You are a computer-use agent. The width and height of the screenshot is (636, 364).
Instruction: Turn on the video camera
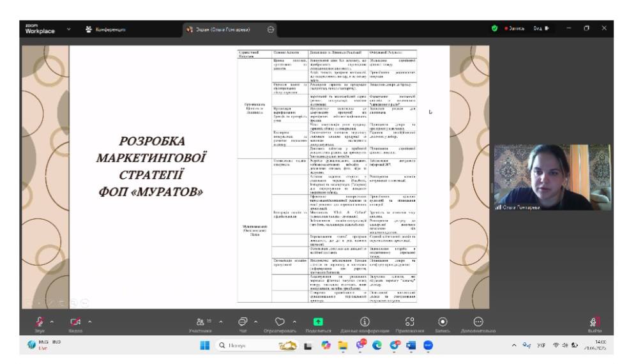75,321
